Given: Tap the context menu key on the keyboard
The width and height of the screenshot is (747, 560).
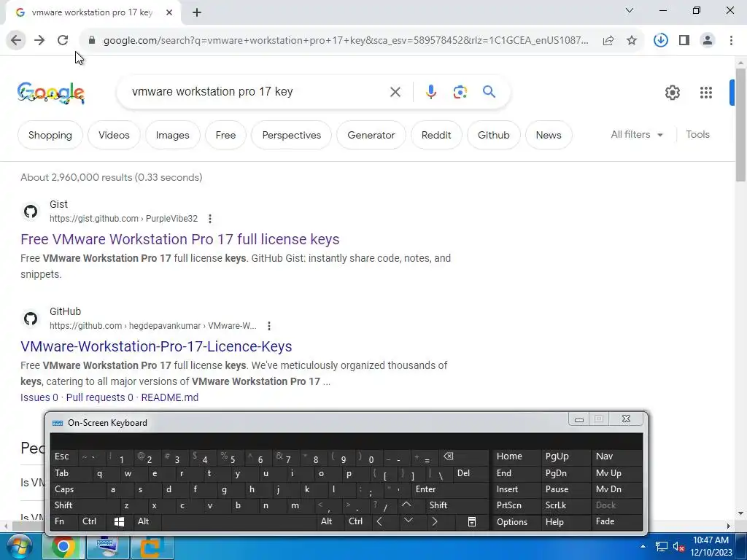Looking at the screenshot, I should [x=472, y=522].
